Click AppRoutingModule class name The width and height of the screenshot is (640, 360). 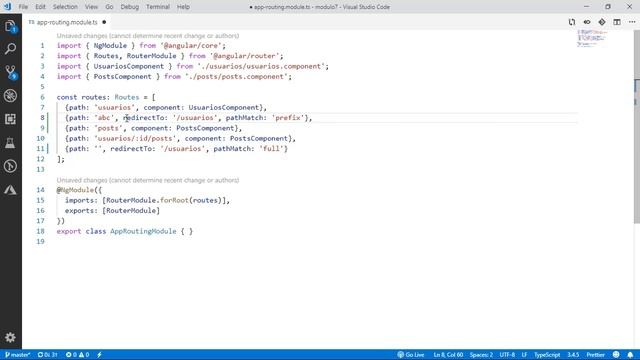(x=143, y=231)
